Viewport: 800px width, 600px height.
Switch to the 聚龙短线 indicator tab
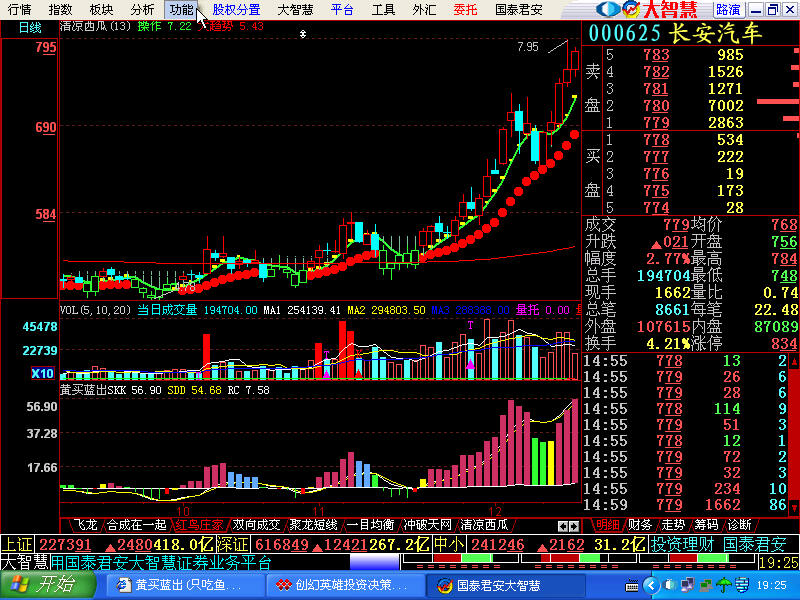pos(313,525)
